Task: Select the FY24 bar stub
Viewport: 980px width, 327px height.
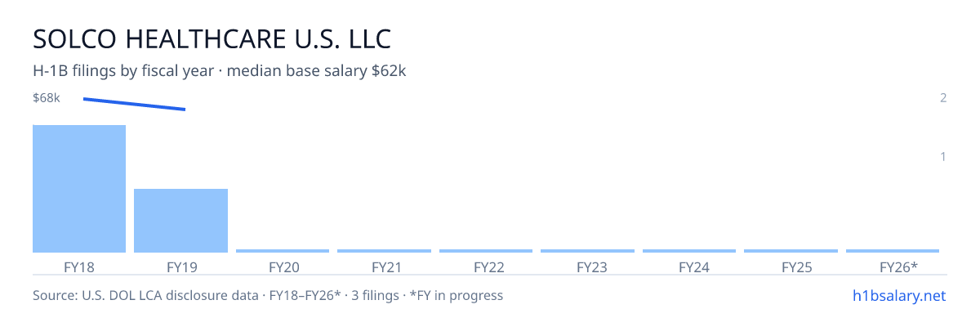Action: (689, 251)
